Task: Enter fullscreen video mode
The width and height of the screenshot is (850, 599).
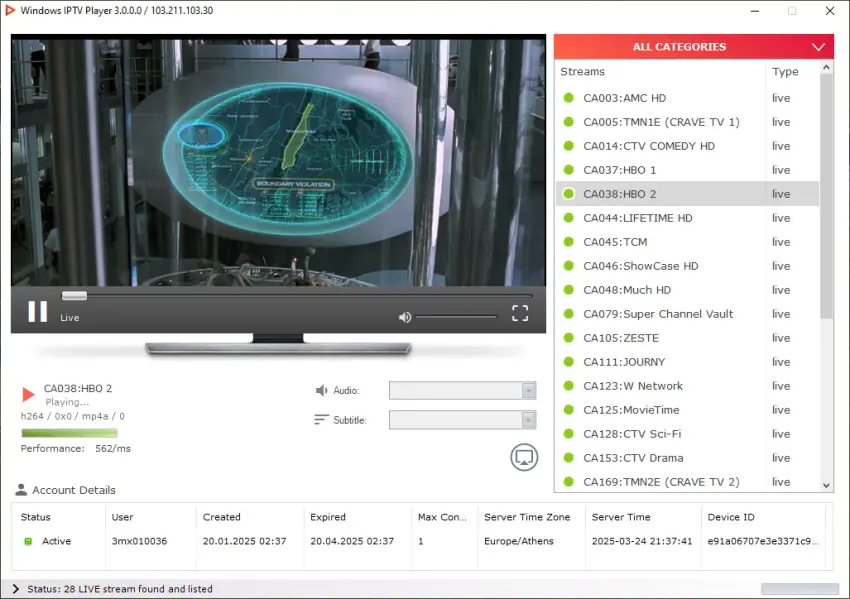Action: [x=520, y=313]
